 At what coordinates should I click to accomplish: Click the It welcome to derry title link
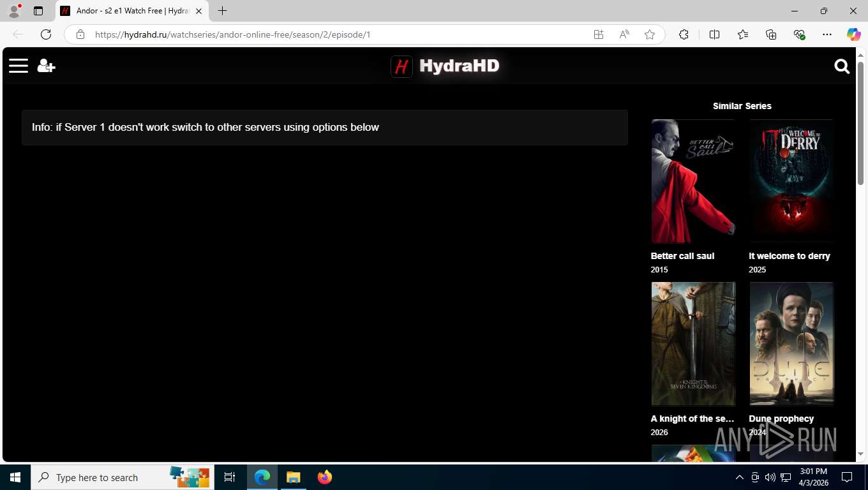(789, 256)
